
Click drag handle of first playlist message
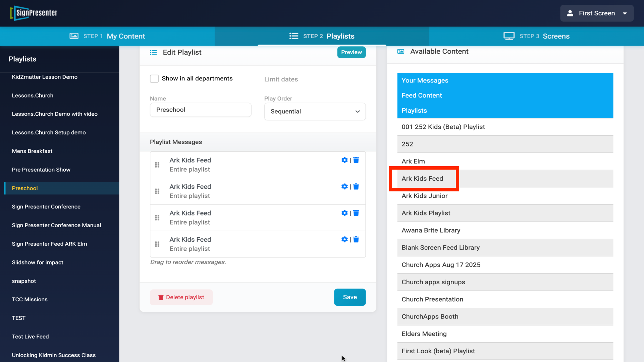[x=157, y=165]
